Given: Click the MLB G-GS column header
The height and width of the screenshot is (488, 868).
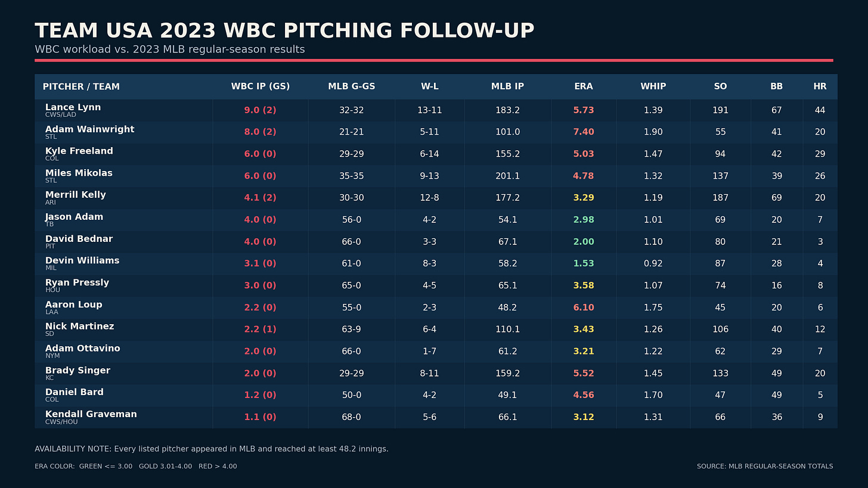Looking at the screenshot, I should pos(352,86).
